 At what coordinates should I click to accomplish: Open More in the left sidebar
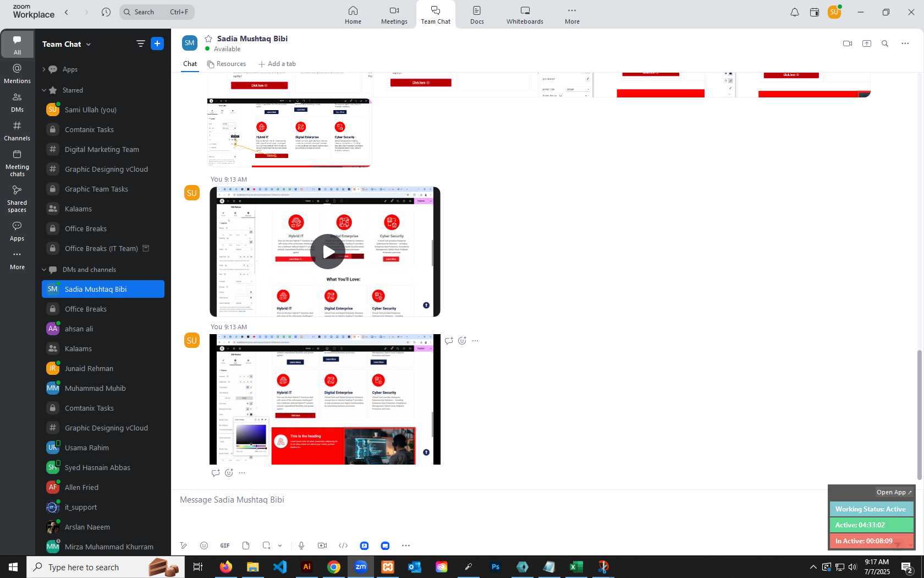tap(17, 260)
